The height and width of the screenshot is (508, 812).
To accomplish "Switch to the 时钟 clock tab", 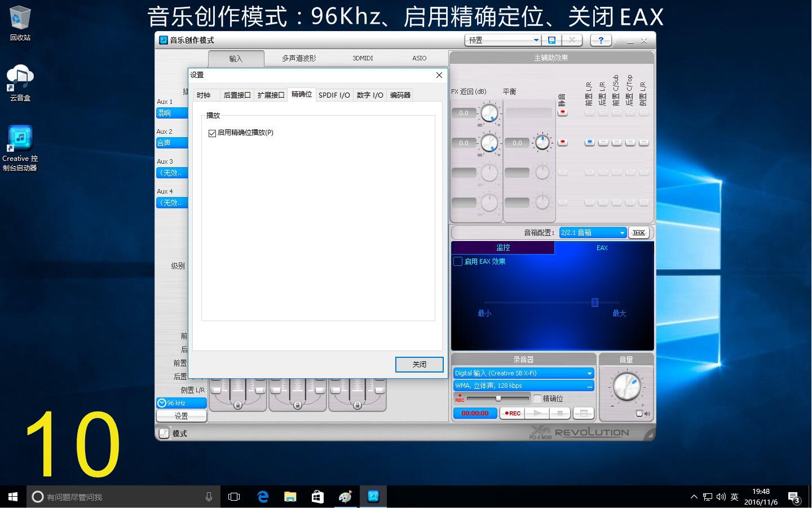I will [x=204, y=95].
